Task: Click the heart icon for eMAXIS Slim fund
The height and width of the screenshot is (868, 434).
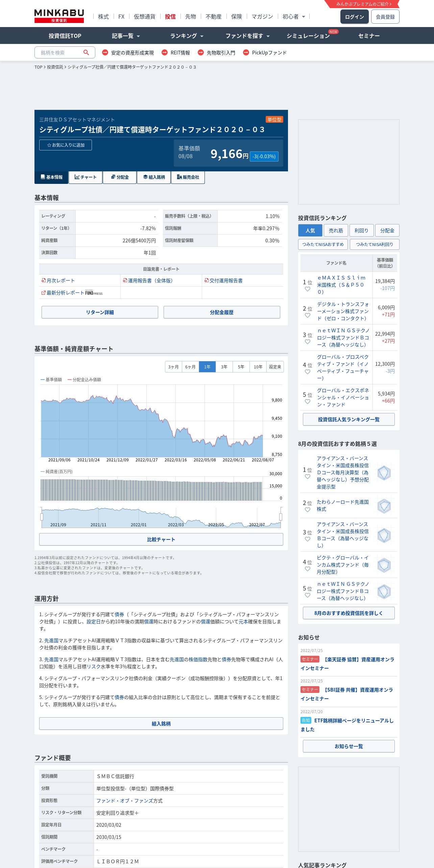Action: click(x=308, y=289)
